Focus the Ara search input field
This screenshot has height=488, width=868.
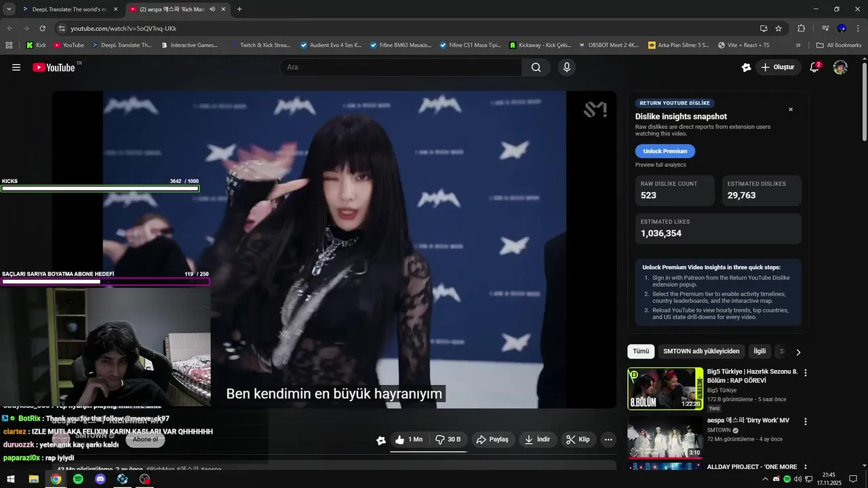401,67
